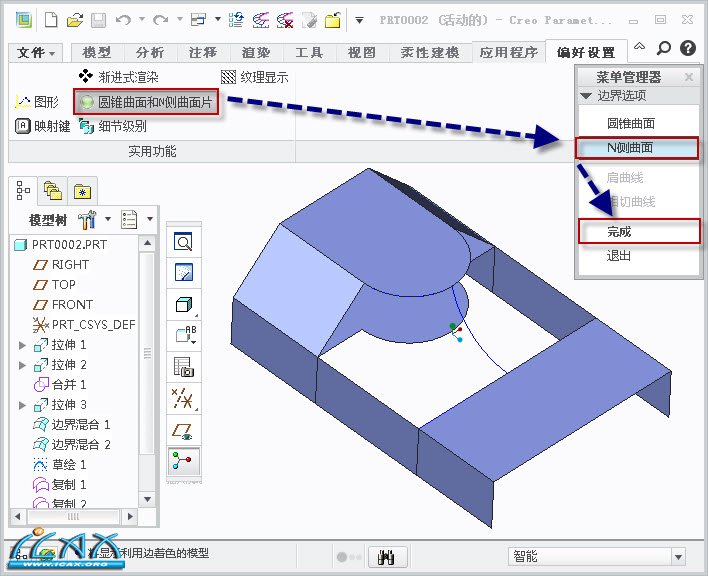This screenshot has height=576, width=708.
Task: Expand the 拉伸 3 feature
Action: coord(22,405)
